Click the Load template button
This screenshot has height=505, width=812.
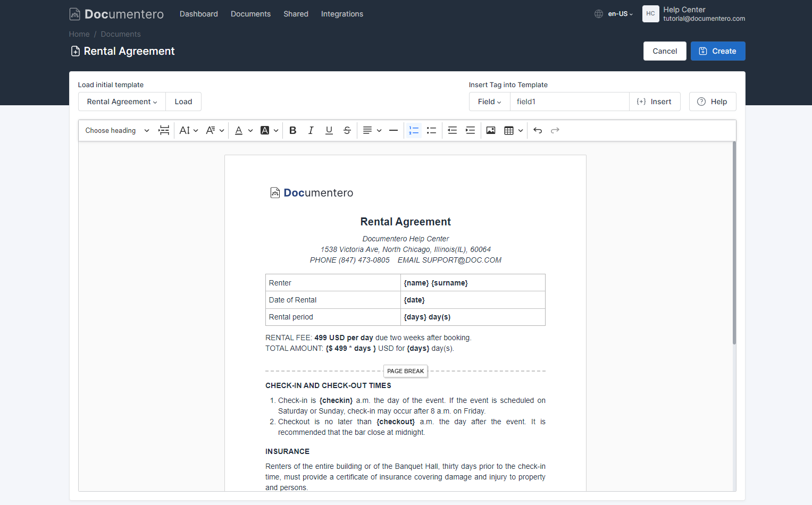(x=183, y=102)
